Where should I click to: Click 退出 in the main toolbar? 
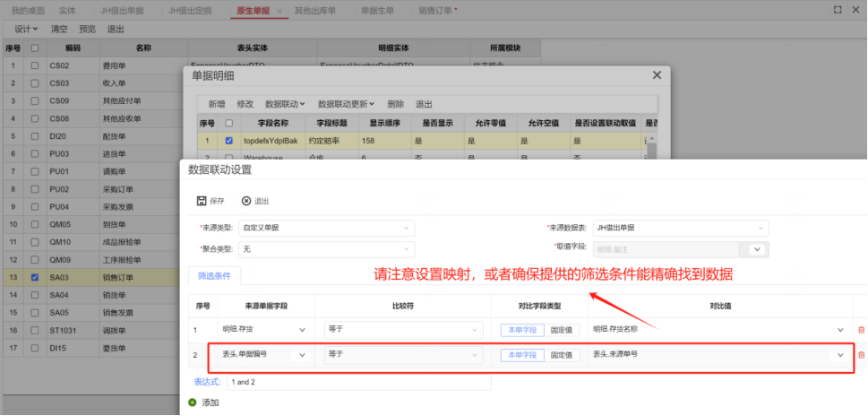pyautogui.click(x=116, y=29)
